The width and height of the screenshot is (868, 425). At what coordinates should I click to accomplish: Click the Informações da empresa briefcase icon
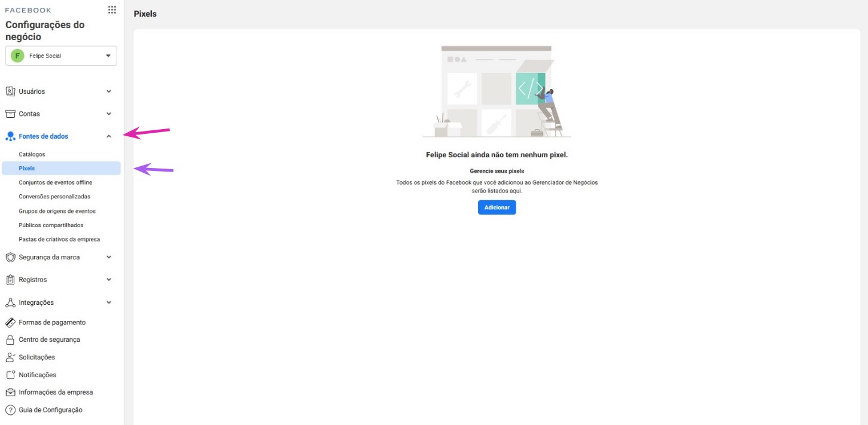pyautogui.click(x=10, y=393)
